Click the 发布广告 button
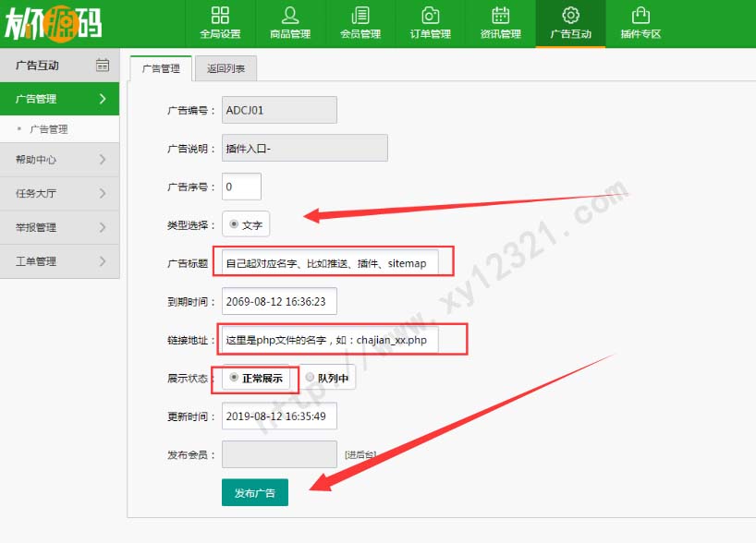This screenshot has height=543, width=756. [x=255, y=492]
